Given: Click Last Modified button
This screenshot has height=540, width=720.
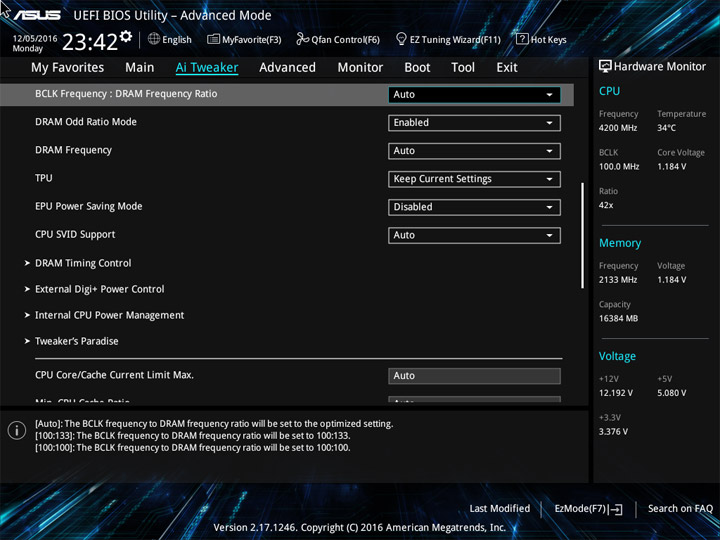Looking at the screenshot, I should tap(500, 509).
